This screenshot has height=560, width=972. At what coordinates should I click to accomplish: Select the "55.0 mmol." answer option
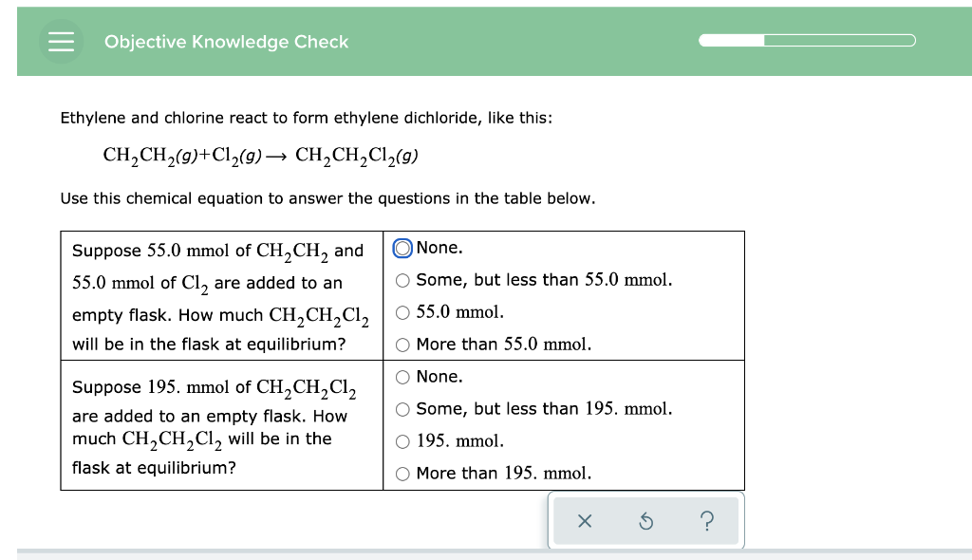pos(402,311)
